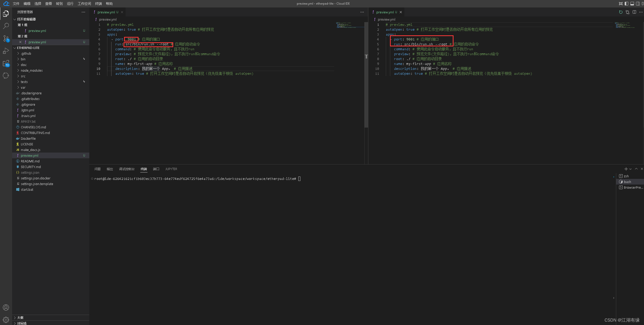Open the cloud deploy view below Extensions
Screen dimensions: 644x325
pos(6,76)
